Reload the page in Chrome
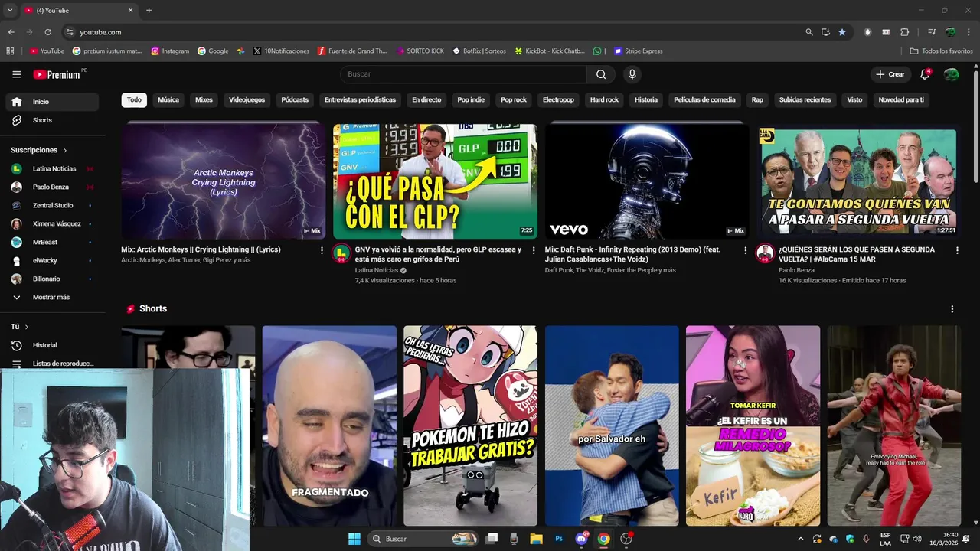Screen dimensions: 980x551 (47, 32)
